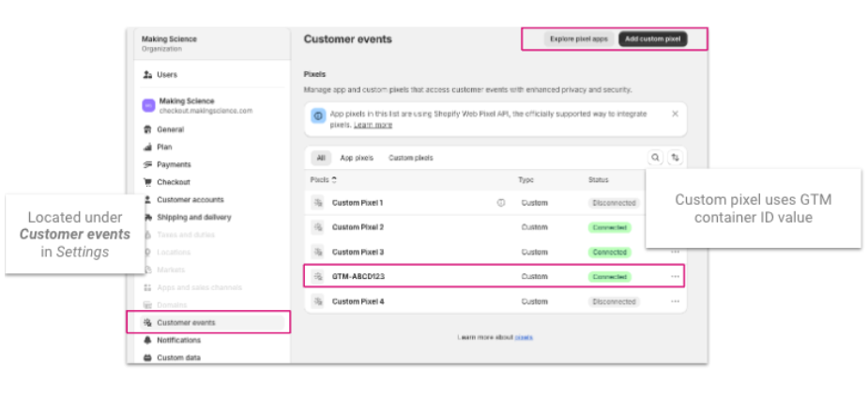
Task: Go to Notifications in the sidebar
Action: coord(178,340)
